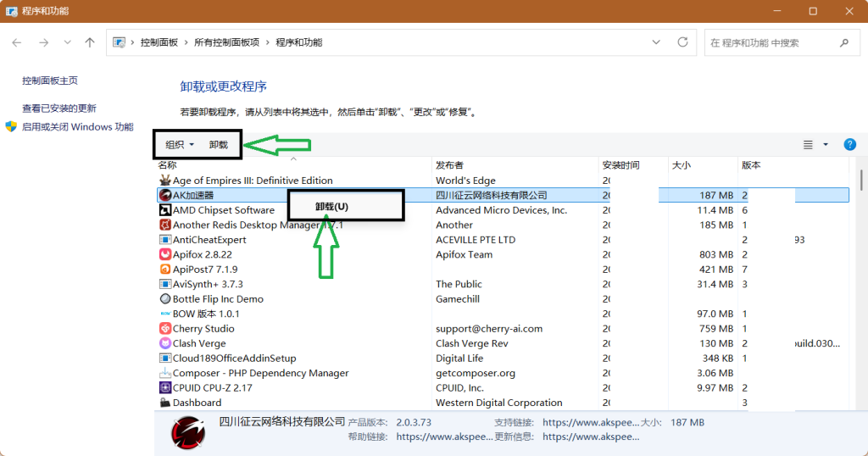Expand the address bar history dropdown

[x=656, y=42]
